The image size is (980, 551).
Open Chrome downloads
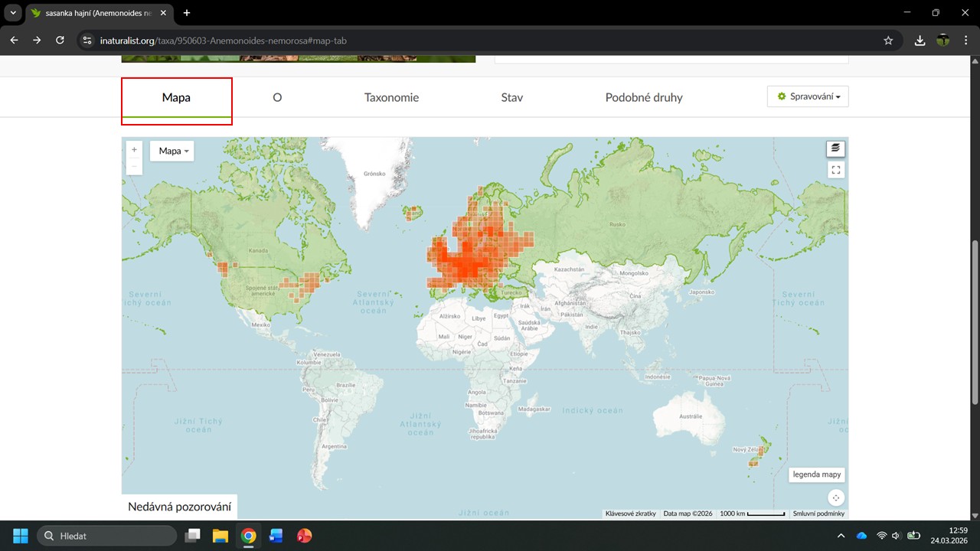coord(920,41)
